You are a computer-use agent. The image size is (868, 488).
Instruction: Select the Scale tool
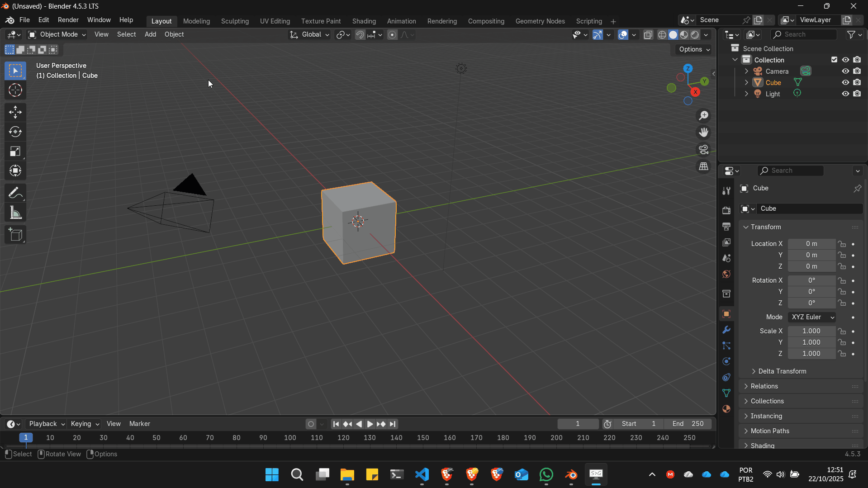(x=15, y=152)
